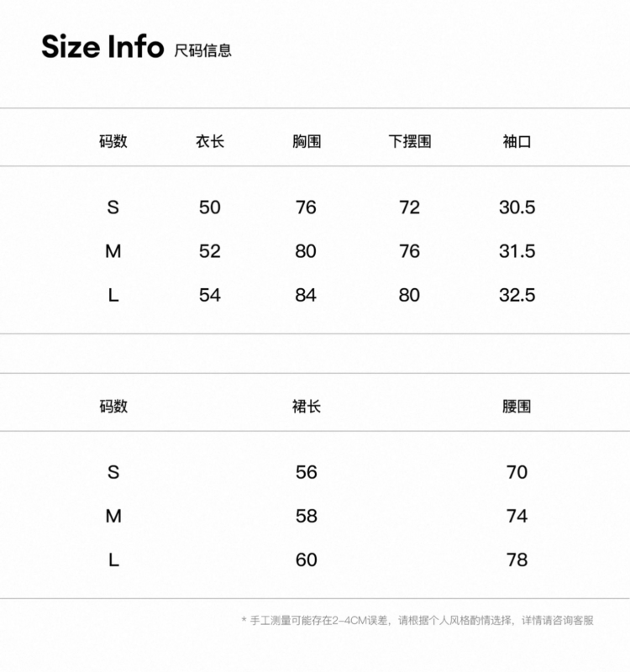
Task: Click the 60 skirt length value
Action: [307, 560]
